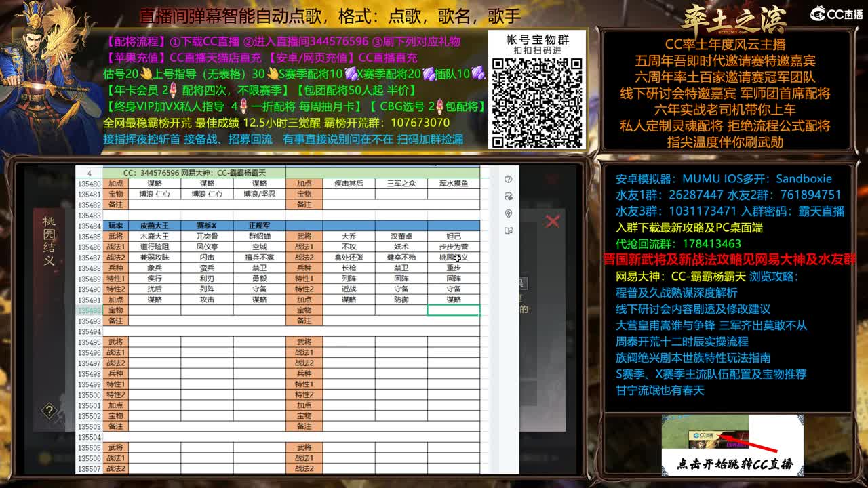
Task: Select cell 兀突骨
Action: click(207, 237)
